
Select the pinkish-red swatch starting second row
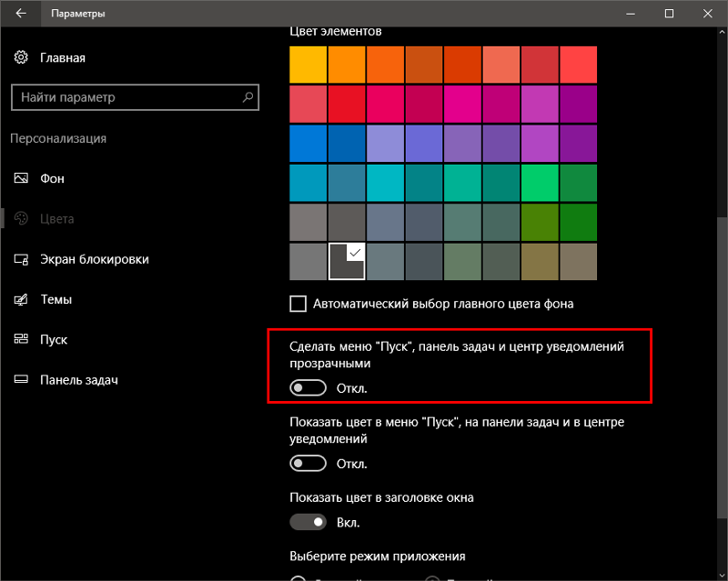308,104
